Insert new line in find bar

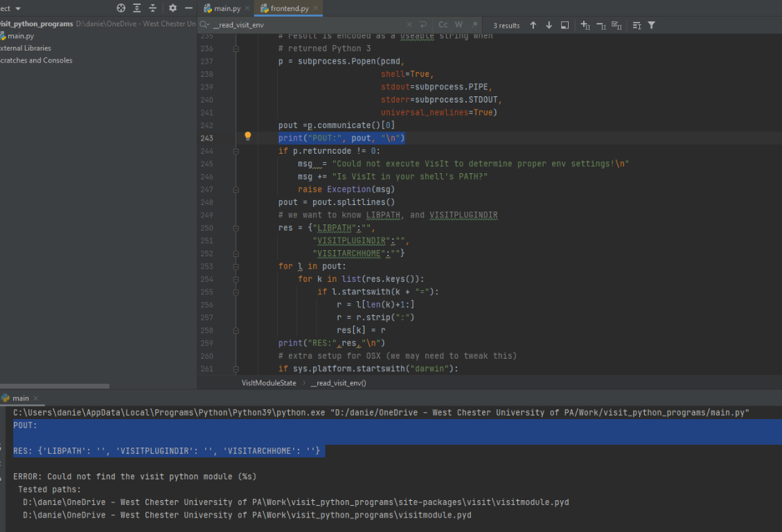(x=423, y=24)
